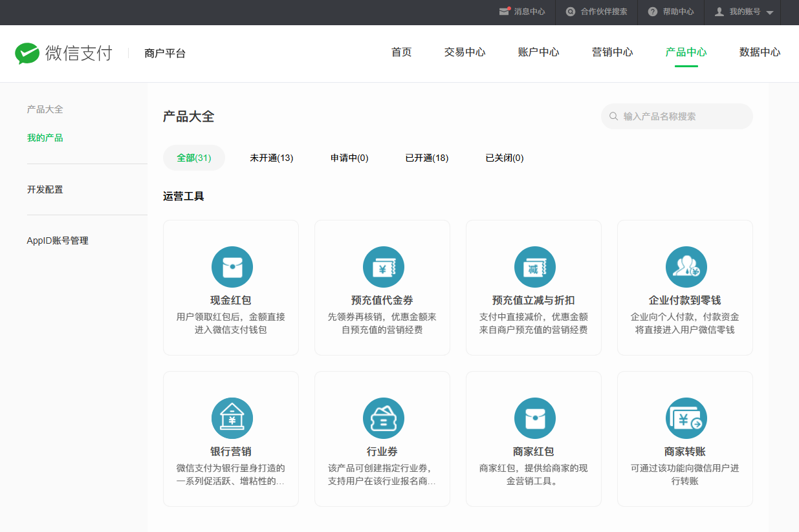Open 我的账号 menu text

(x=745, y=12)
